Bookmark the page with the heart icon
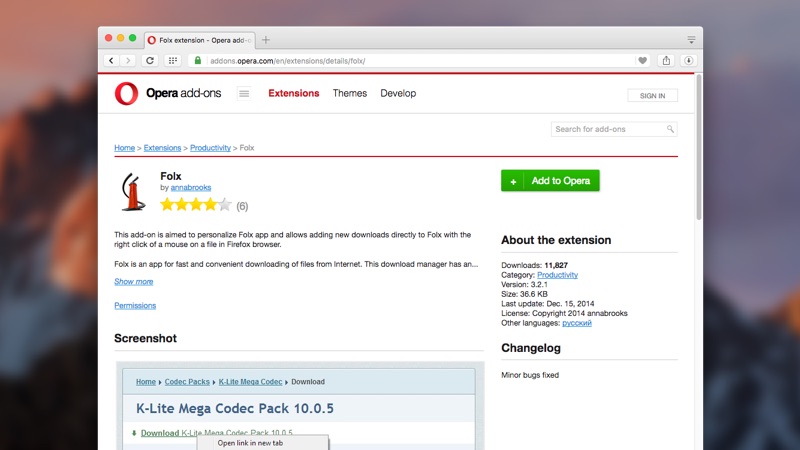The height and width of the screenshot is (450, 800). (642, 60)
